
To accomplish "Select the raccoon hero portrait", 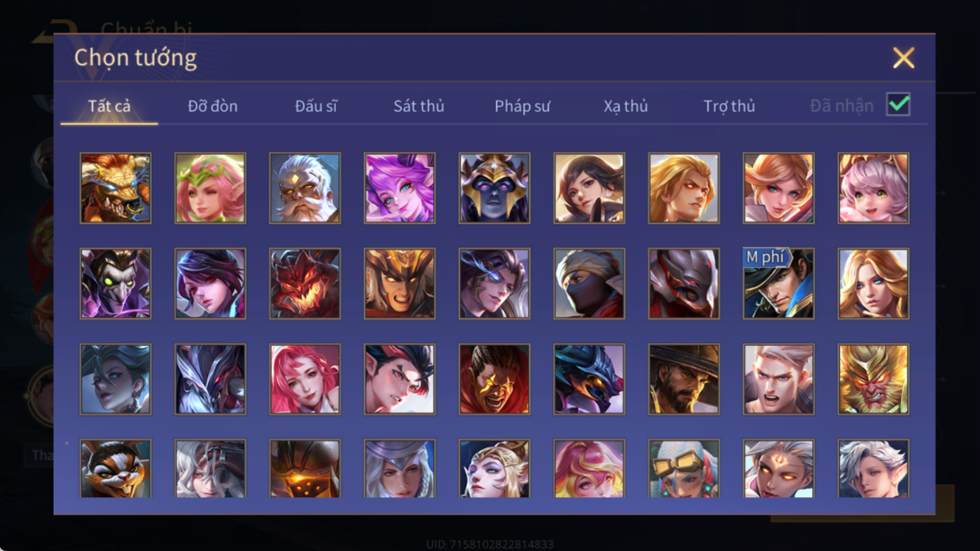I will pos(115,469).
